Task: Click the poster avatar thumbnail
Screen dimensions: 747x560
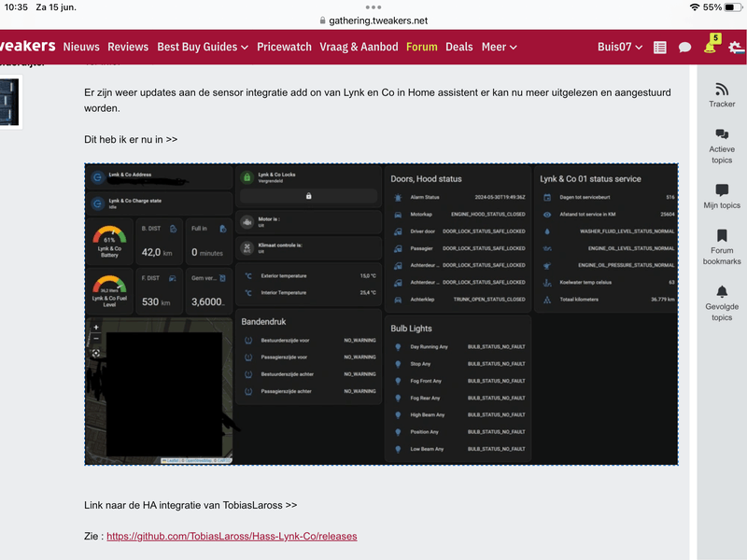Action: 9,102
